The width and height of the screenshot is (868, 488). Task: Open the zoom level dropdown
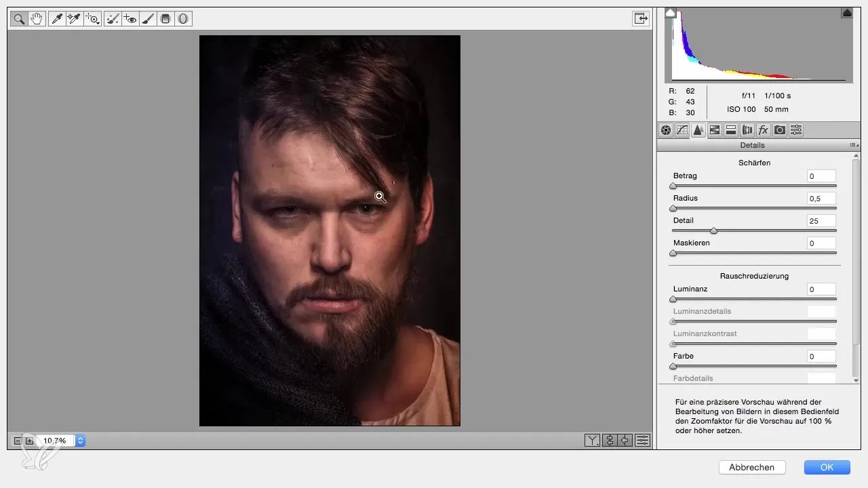pos(81,441)
